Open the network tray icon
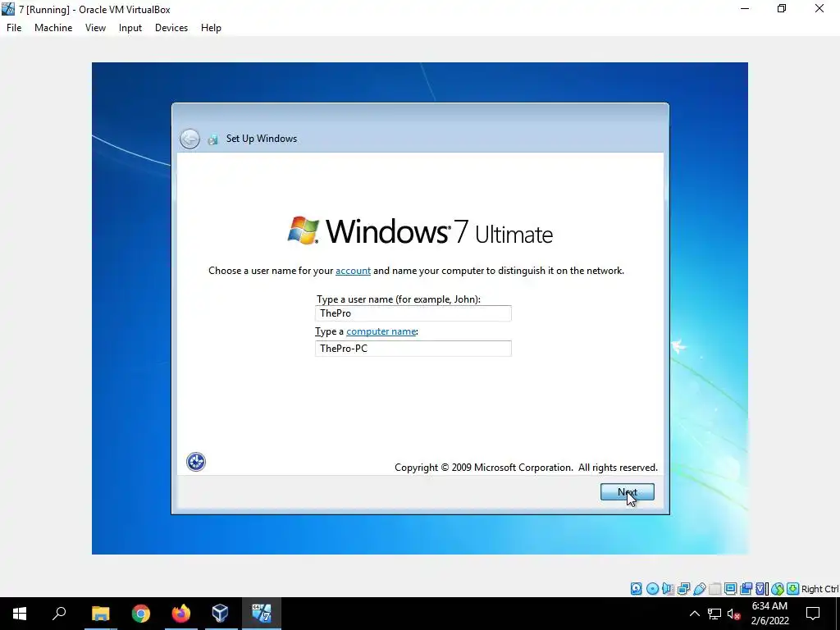The width and height of the screenshot is (840, 630). coord(714,614)
